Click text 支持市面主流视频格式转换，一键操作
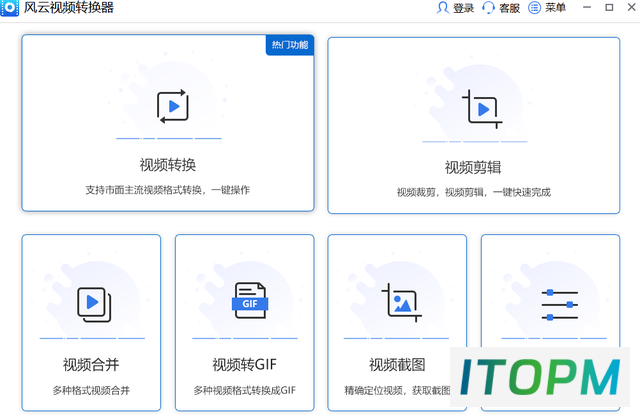The width and height of the screenshot is (640, 417). pyautogui.click(x=168, y=190)
